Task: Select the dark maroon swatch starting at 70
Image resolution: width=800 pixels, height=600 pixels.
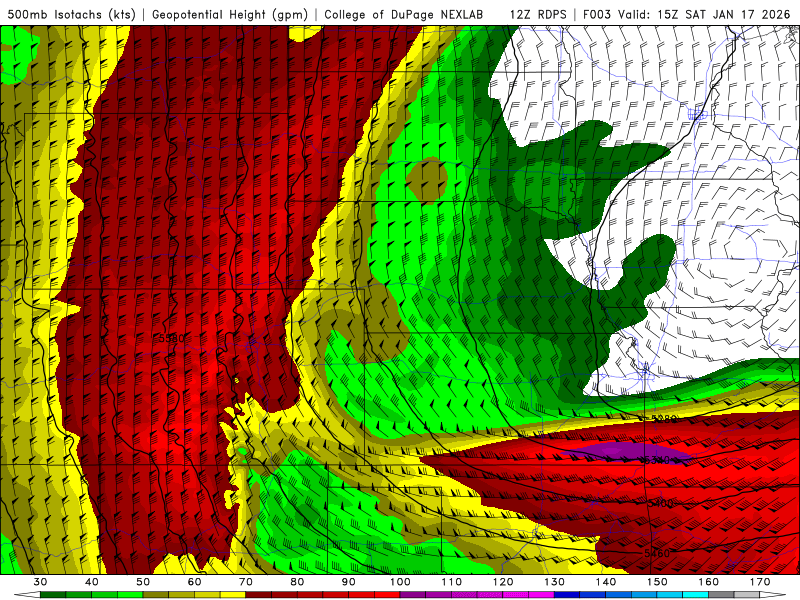Action: 259,594
